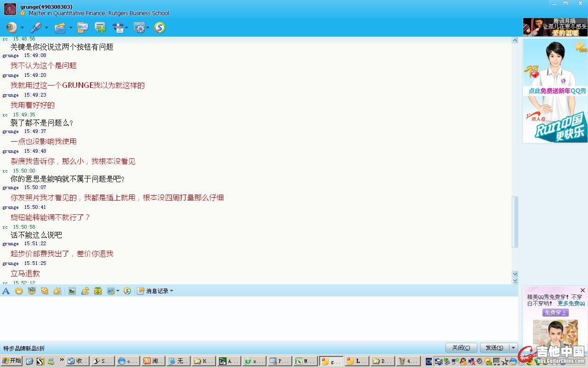Viewport: 588px width, 368px height.
Task: Click the 免费穿上 button
Action: (x=555, y=313)
